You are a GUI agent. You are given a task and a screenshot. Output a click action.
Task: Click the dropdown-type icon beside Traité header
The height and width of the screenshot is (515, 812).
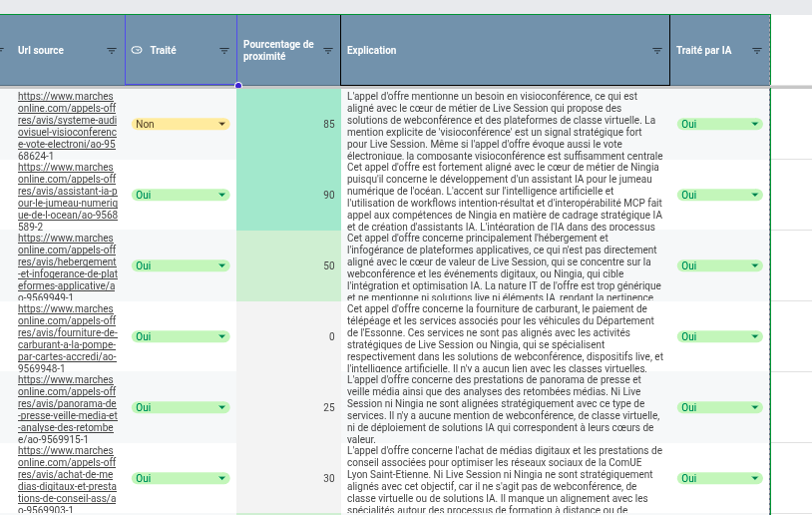137,50
